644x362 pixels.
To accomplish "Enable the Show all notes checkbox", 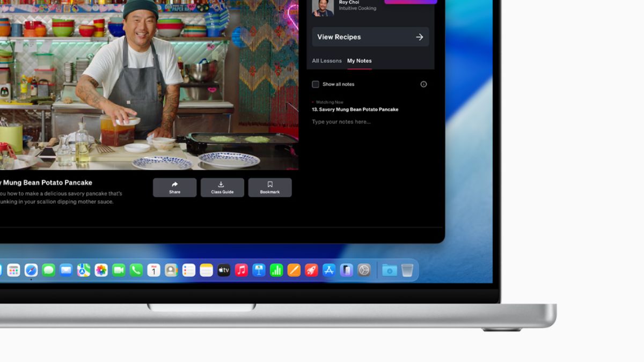I will (316, 84).
